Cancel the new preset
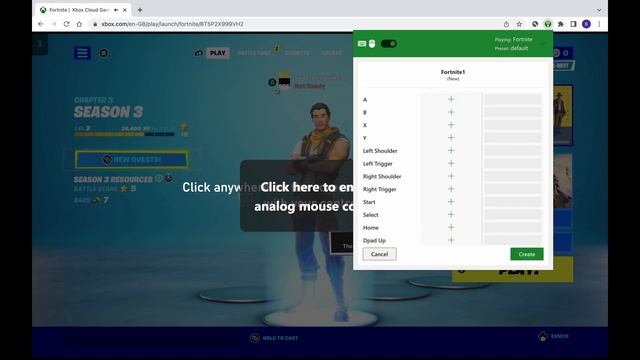Viewport: 640px width, 360px height. coord(379,254)
